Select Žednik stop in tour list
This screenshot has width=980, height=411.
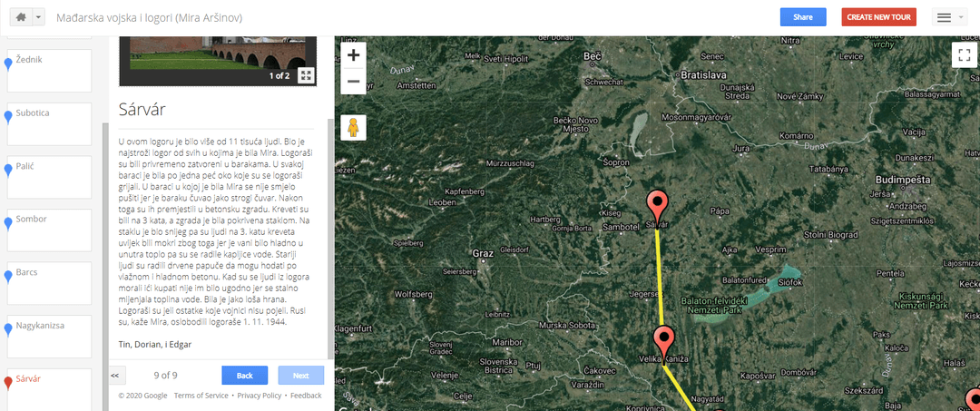[x=49, y=71]
